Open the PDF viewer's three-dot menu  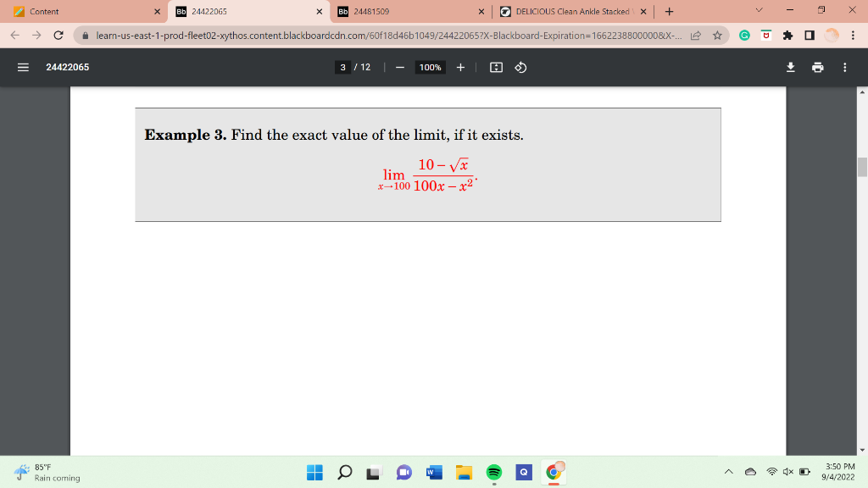pyautogui.click(x=844, y=66)
